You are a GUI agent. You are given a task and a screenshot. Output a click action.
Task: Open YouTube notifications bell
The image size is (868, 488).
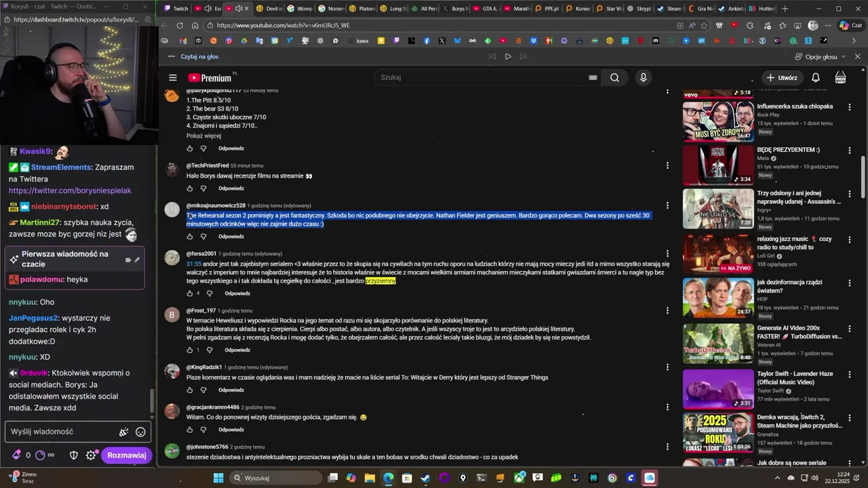tap(816, 77)
